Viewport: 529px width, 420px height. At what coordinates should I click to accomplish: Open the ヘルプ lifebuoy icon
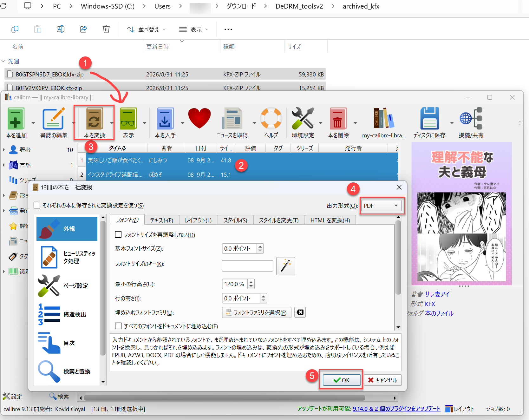pos(271,118)
